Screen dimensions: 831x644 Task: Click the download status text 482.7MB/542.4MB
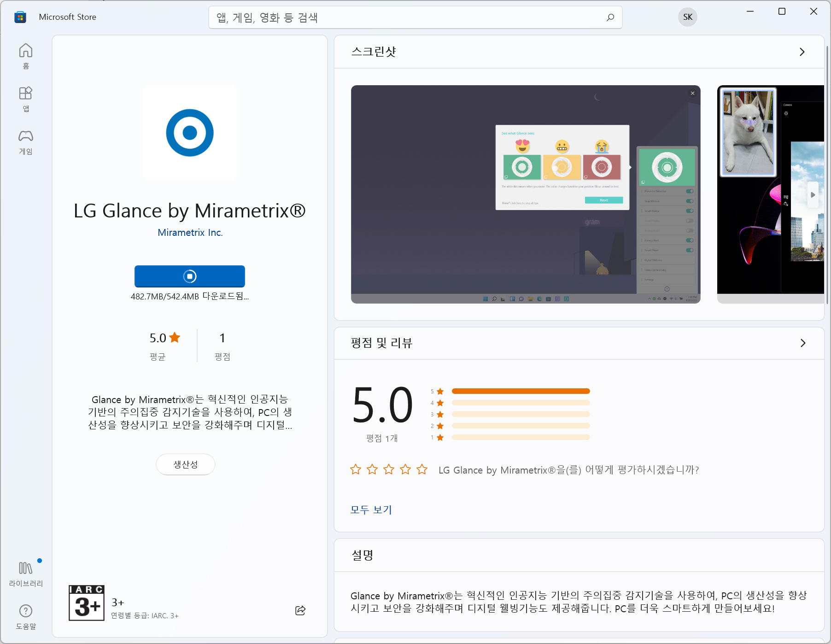[x=190, y=296]
